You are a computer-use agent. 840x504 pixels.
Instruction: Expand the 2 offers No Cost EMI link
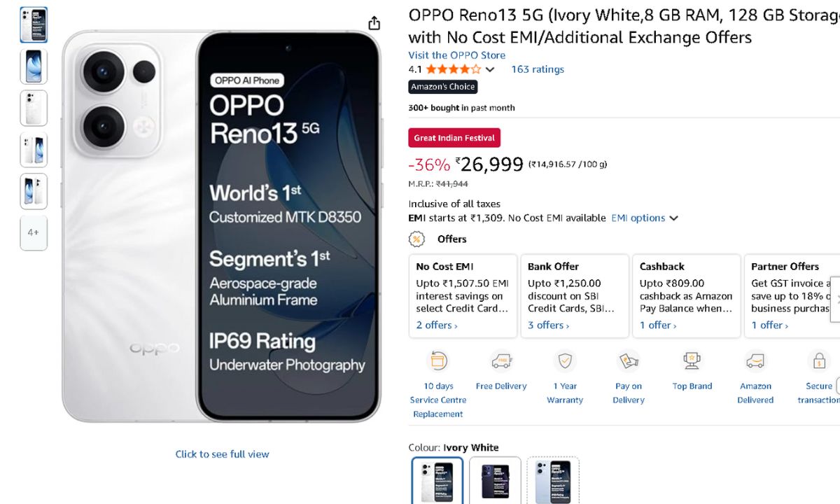[x=437, y=325]
